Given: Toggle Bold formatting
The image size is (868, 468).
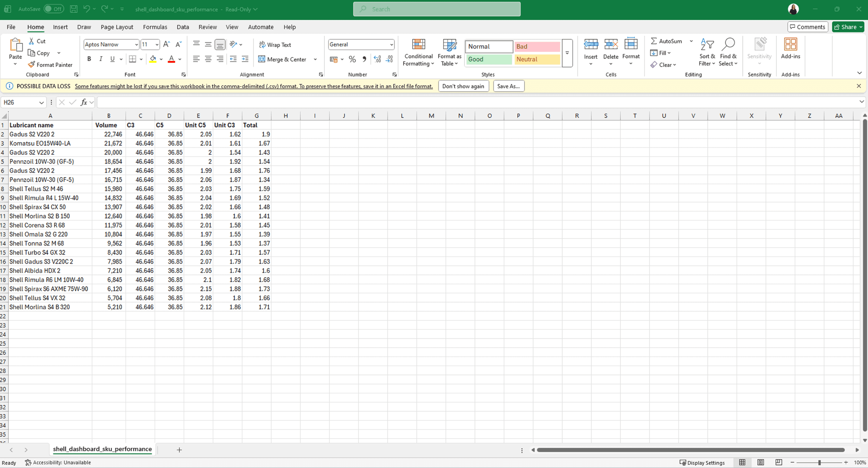Looking at the screenshot, I should click(x=89, y=59).
